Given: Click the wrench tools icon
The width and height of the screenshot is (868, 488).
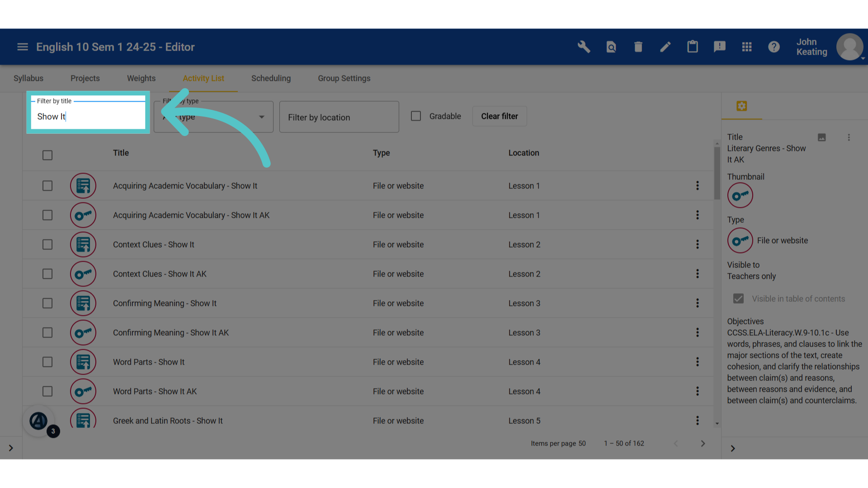Looking at the screenshot, I should pos(584,47).
